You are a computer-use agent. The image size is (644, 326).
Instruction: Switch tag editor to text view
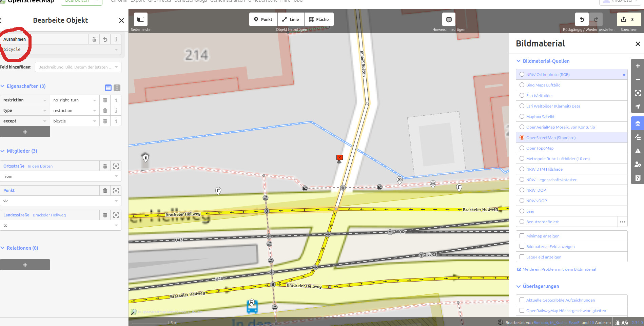coord(117,88)
